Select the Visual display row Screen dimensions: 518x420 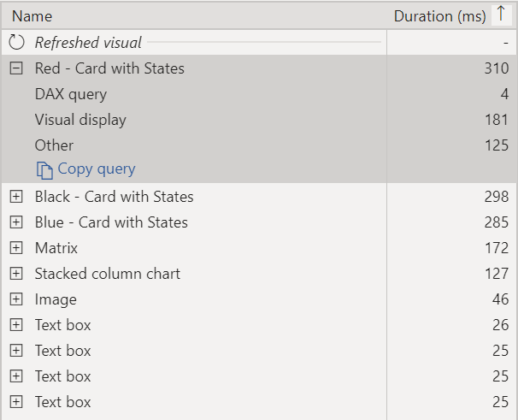[x=259, y=120]
